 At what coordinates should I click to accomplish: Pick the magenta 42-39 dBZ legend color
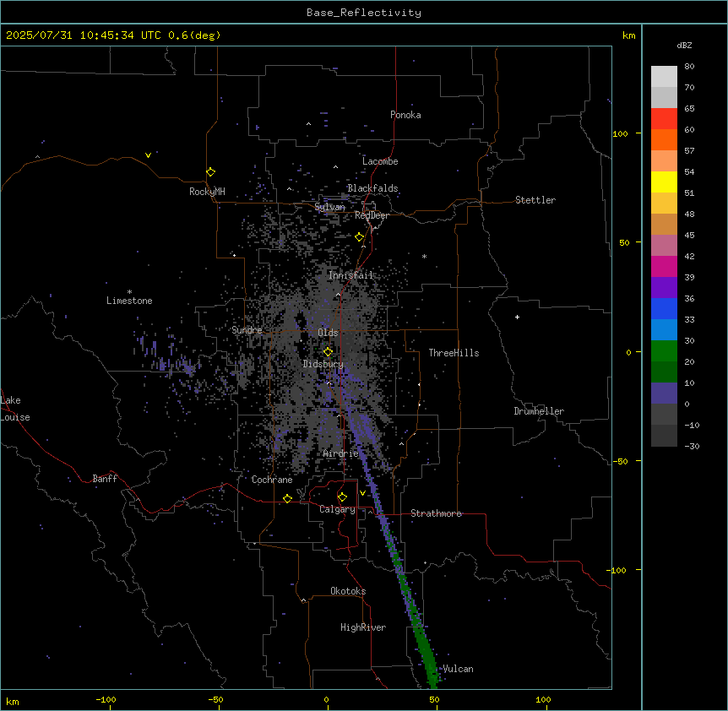[664, 266]
